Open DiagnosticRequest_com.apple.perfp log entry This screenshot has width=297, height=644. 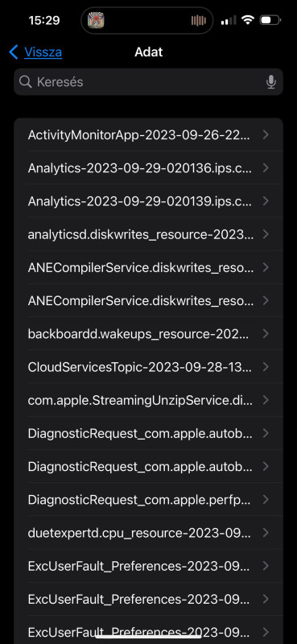148,499
